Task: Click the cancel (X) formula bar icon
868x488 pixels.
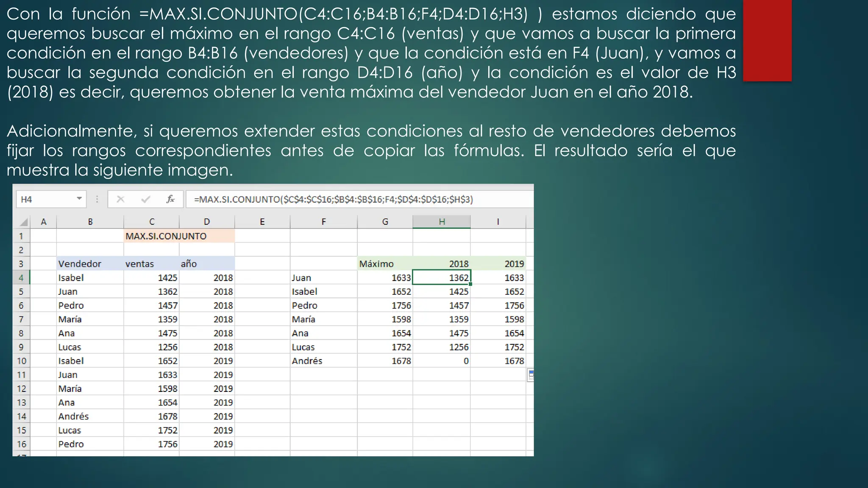Action: click(120, 199)
